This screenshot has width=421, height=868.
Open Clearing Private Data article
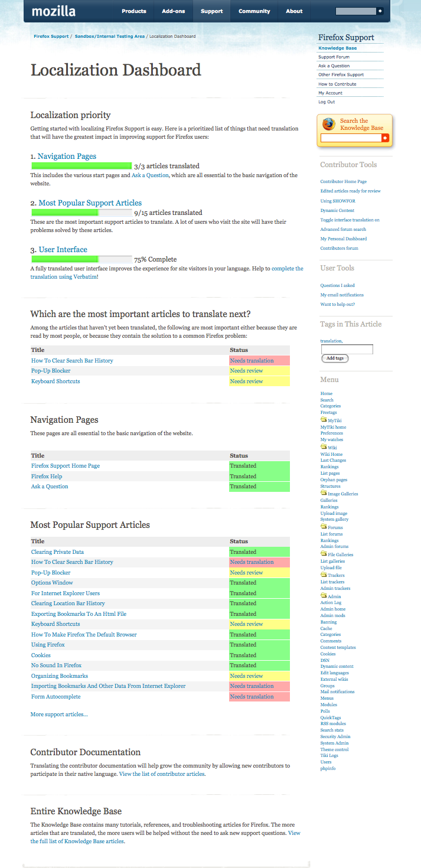(57, 552)
